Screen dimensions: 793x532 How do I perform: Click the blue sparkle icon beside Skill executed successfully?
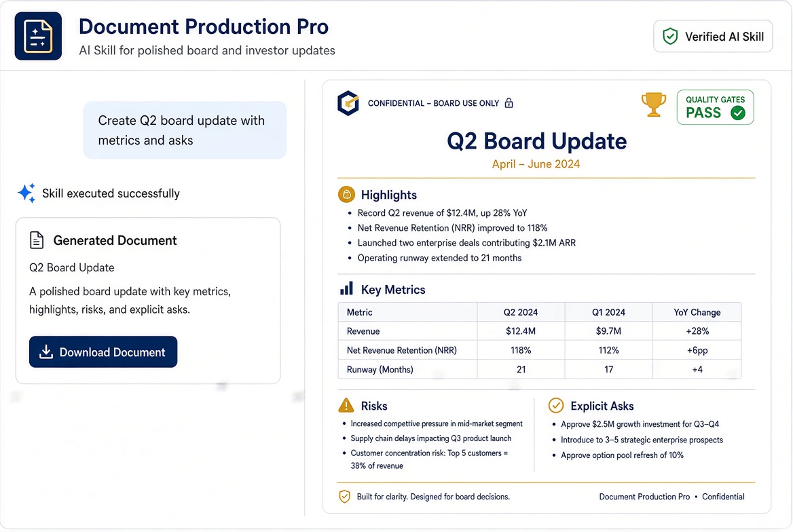pos(26,193)
